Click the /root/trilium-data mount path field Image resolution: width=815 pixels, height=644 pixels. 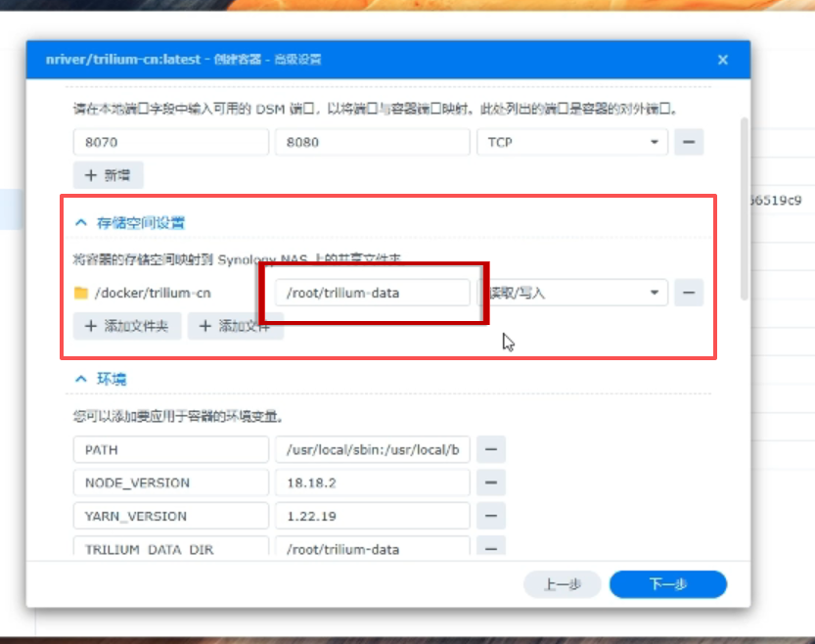pos(372,292)
